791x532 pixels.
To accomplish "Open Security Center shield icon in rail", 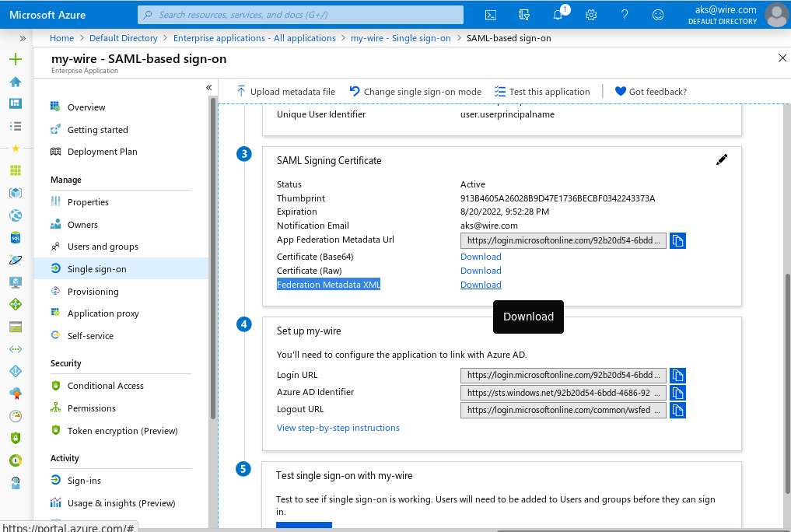I will click(x=16, y=438).
